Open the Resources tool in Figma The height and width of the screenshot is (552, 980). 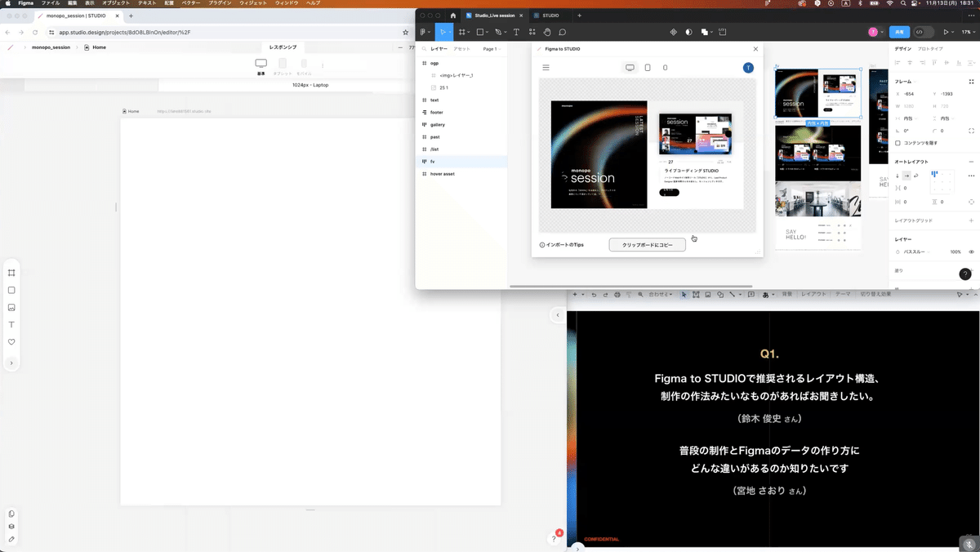(x=532, y=32)
